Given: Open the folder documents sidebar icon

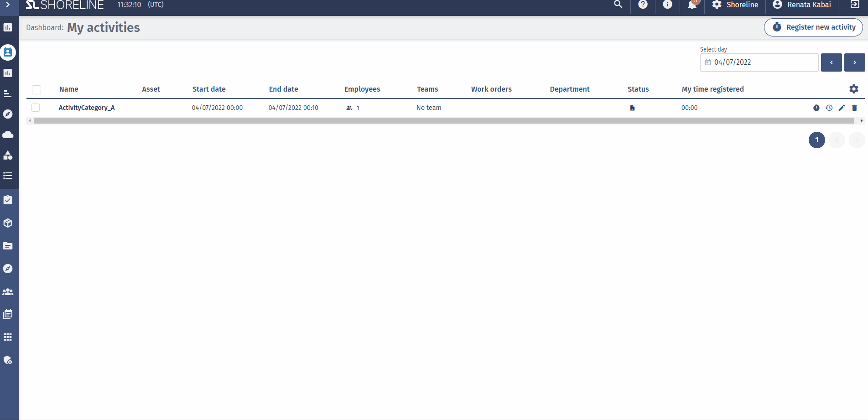Looking at the screenshot, I should coord(8,246).
